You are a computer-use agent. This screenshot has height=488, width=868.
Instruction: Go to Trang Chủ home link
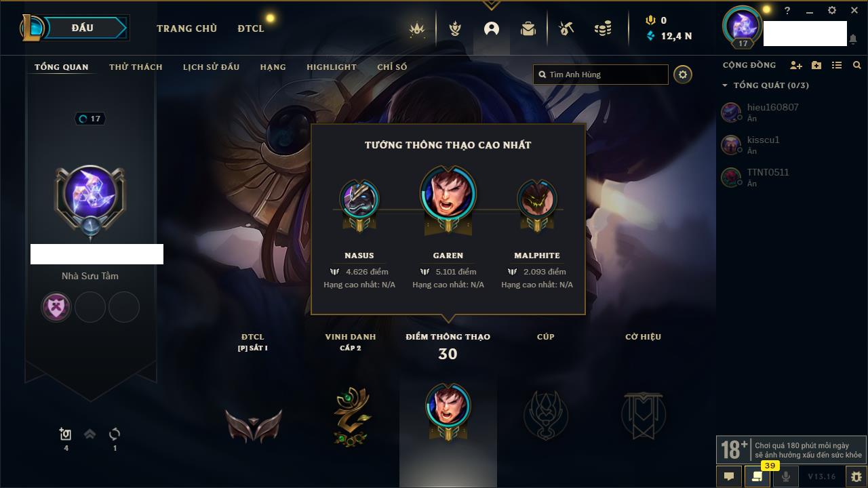click(x=186, y=28)
